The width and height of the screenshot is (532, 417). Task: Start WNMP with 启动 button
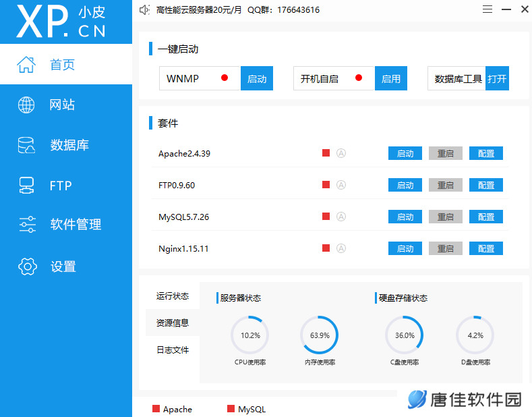click(x=257, y=78)
